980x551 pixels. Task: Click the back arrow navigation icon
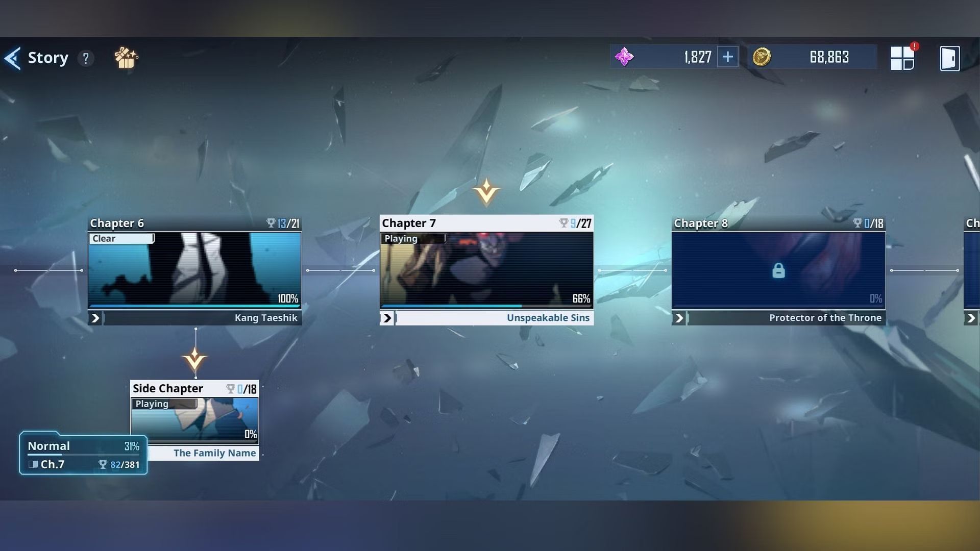pyautogui.click(x=11, y=57)
